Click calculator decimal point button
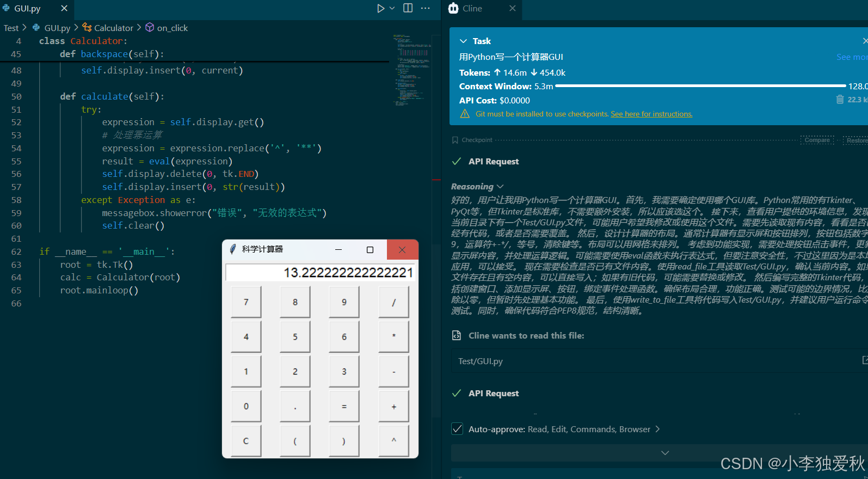This screenshot has width=868, height=479. click(295, 407)
